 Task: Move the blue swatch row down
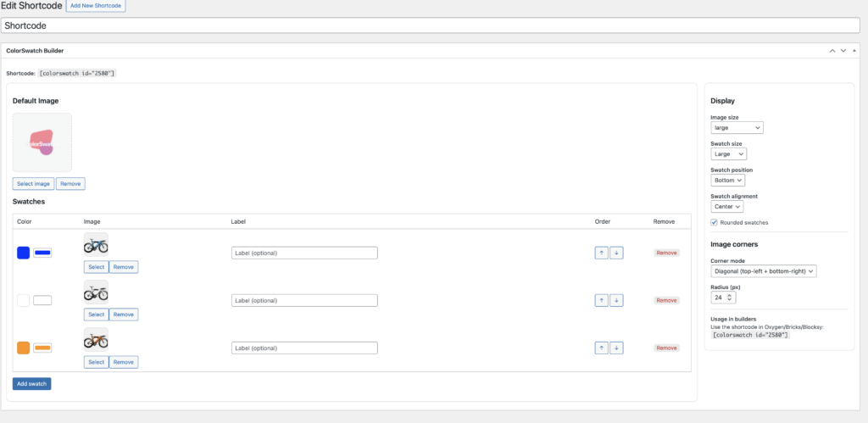tap(616, 253)
